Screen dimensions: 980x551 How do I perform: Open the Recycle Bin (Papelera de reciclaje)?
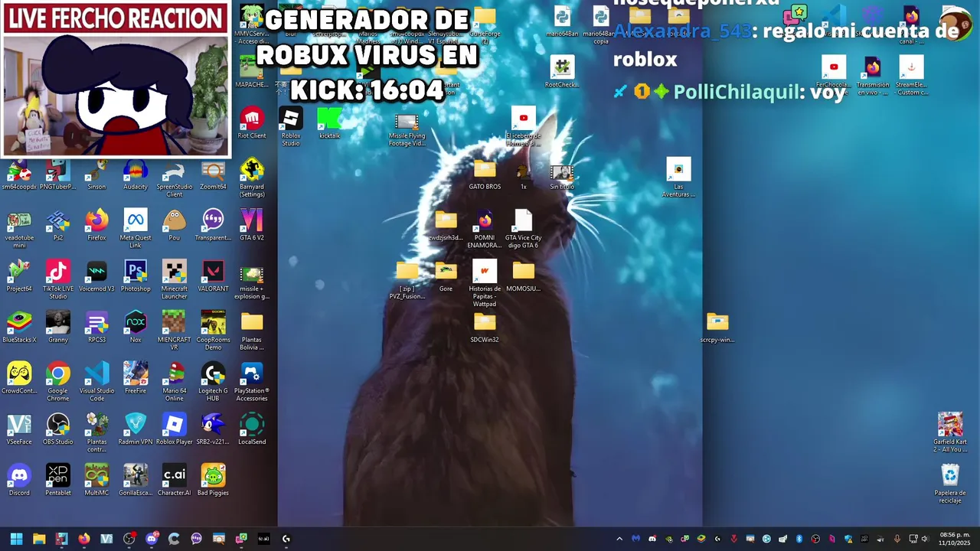pos(950,484)
